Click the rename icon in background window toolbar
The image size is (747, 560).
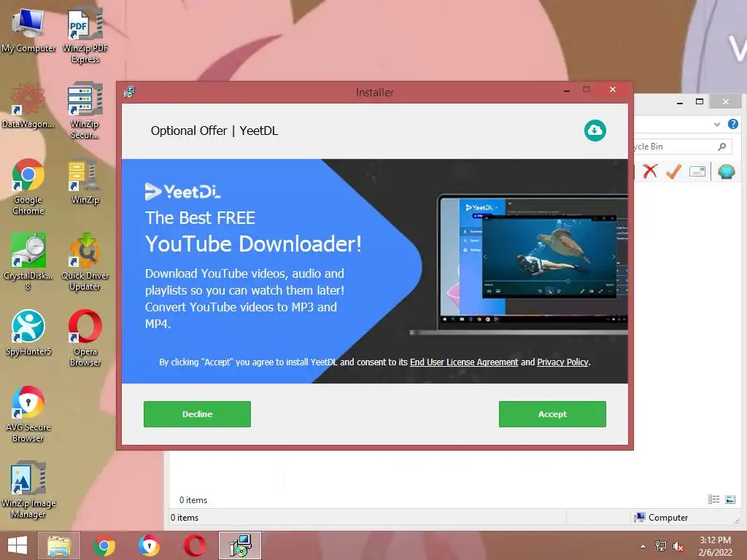coord(697,171)
